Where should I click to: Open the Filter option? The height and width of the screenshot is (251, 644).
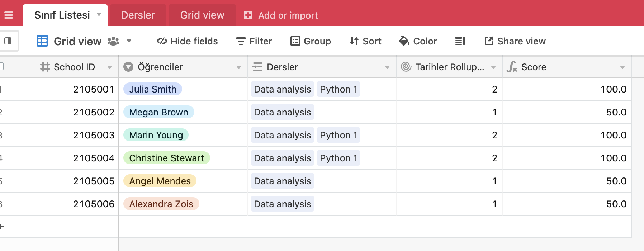[254, 41]
